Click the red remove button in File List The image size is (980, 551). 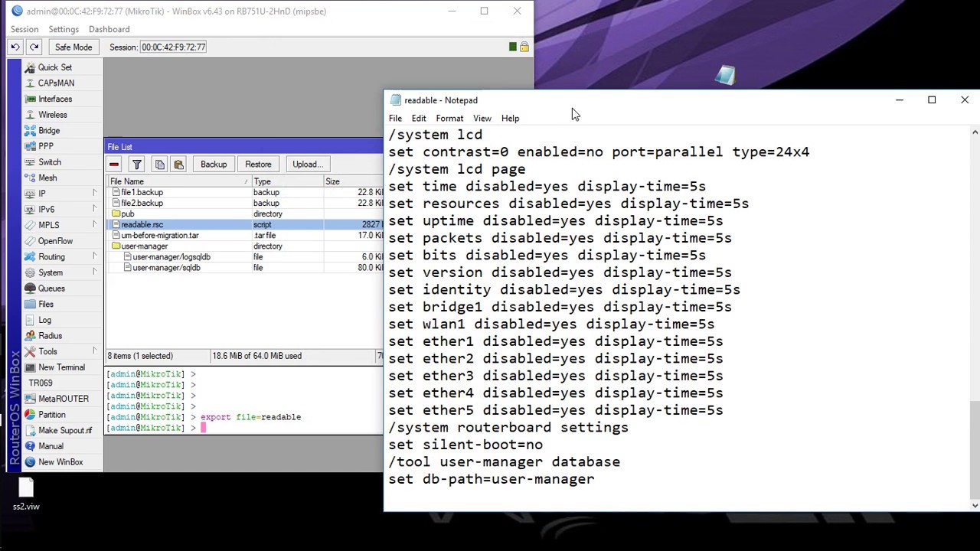coord(114,164)
